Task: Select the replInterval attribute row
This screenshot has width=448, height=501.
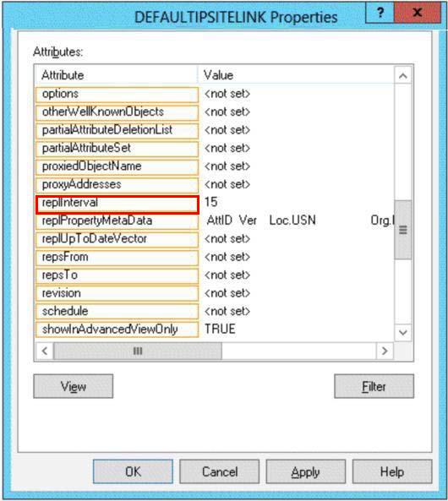Action: pyautogui.click(x=214, y=203)
